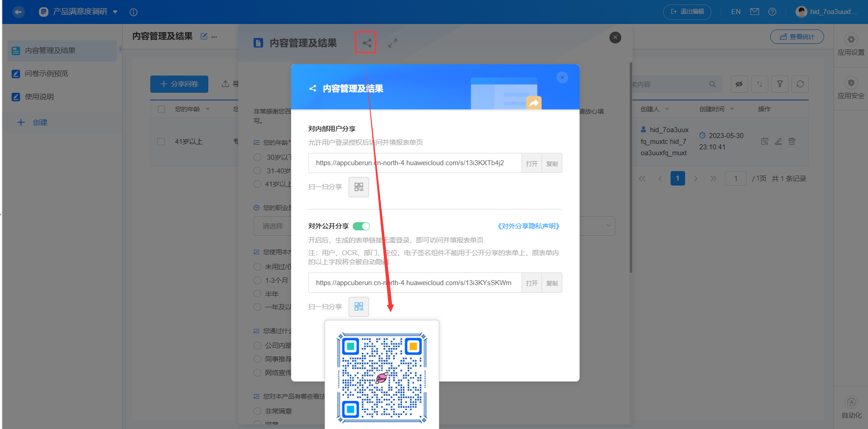Open the 创建时间 column dropdown
Screen dimensions: 868x429
pyautogui.click(x=732, y=109)
